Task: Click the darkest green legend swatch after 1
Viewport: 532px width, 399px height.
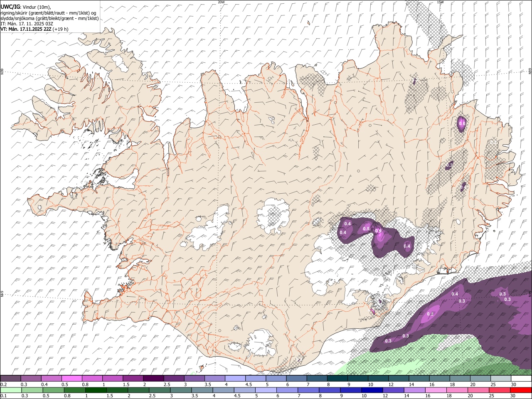Action: pyautogui.click(x=96, y=390)
